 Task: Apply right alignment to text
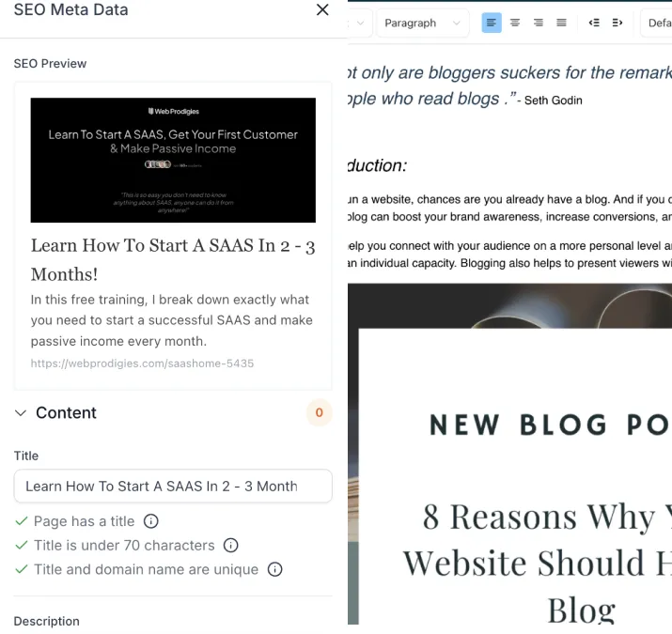click(x=539, y=23)
